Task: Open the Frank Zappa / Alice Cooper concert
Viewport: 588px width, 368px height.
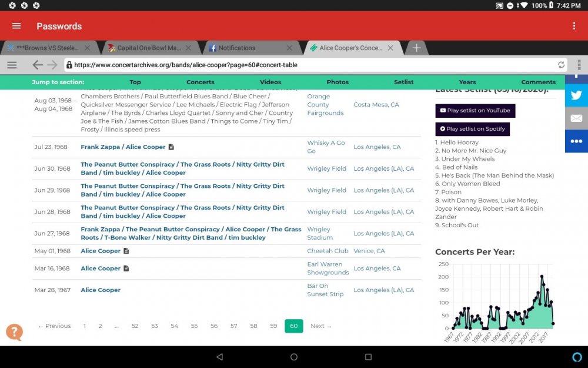Action: [x=123, y=147]
